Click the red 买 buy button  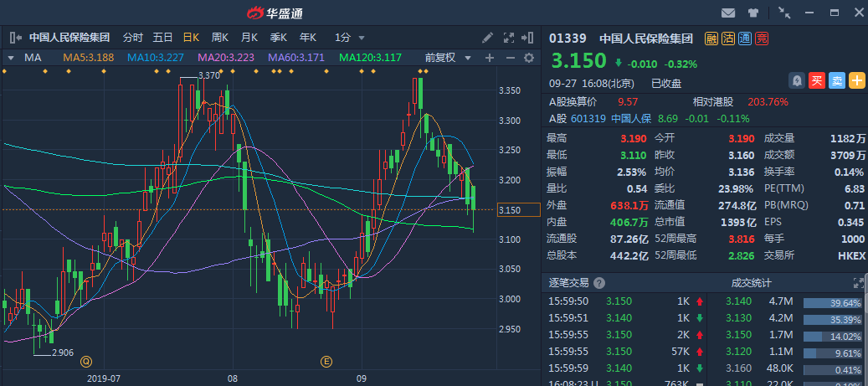[818, 80]
